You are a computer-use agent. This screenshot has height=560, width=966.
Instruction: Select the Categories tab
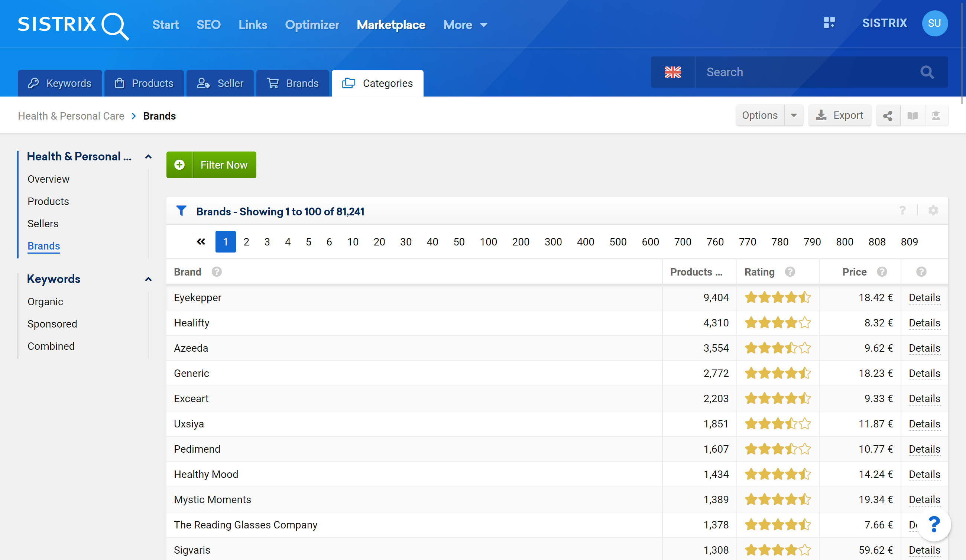[378, 83]
